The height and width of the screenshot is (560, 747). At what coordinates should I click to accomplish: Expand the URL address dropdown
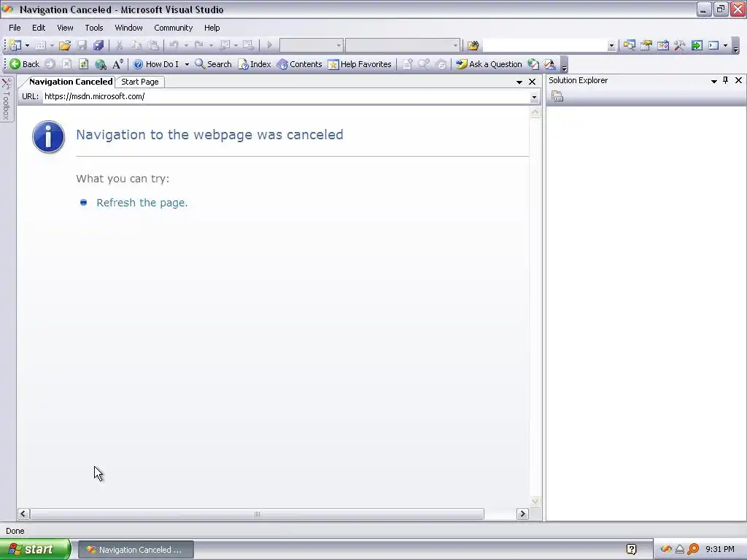pos(534,97)
